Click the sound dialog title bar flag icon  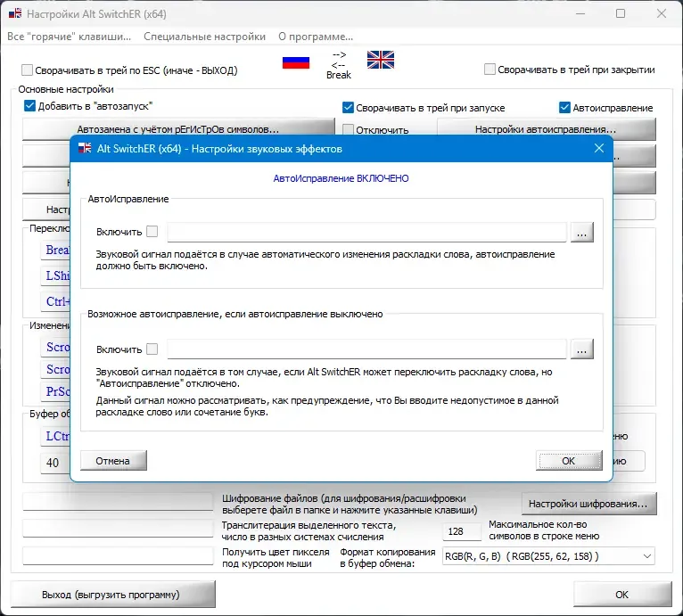(x=85, y=149)
